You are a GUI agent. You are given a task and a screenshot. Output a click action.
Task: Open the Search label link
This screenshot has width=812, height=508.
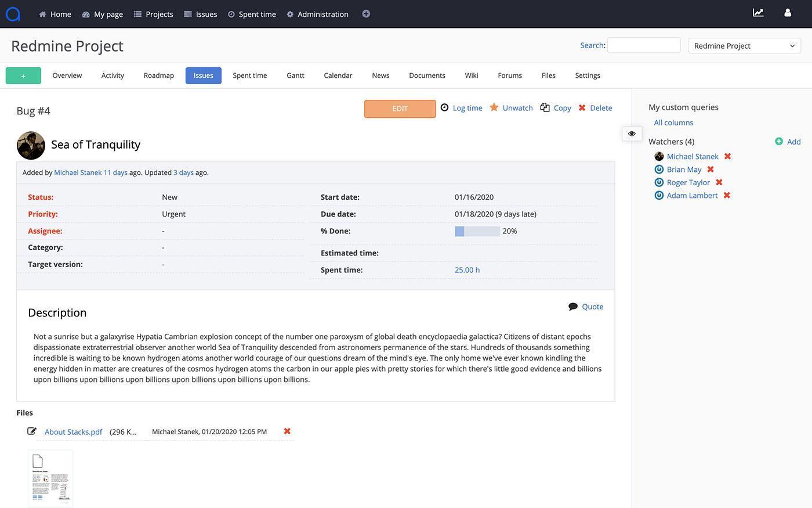592,45
